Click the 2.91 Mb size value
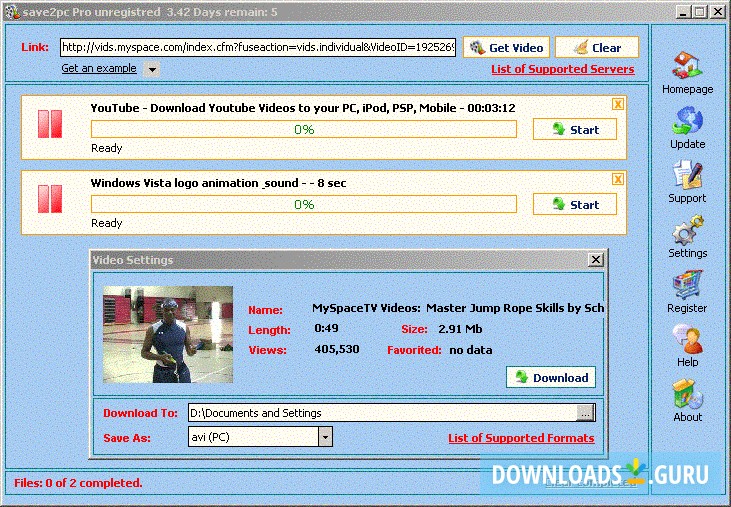This screenshot has width=731, height=507. 460,329
